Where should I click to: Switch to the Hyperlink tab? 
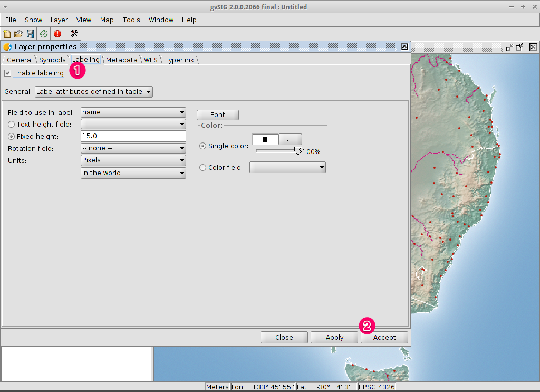[179, 60]
